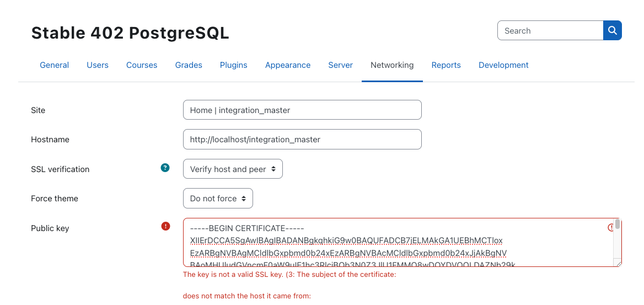
Task: Click Public key red error icon
Action: (165, 226)
